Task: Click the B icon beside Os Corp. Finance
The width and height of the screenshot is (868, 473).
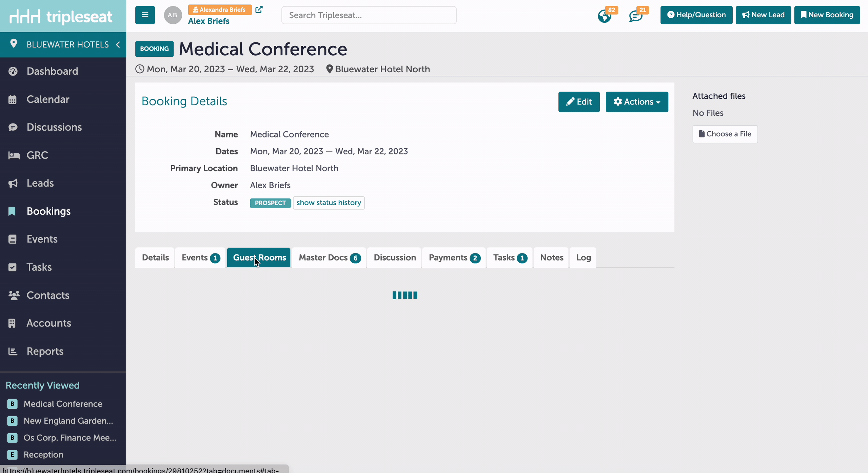Action: tap(12, 438)
